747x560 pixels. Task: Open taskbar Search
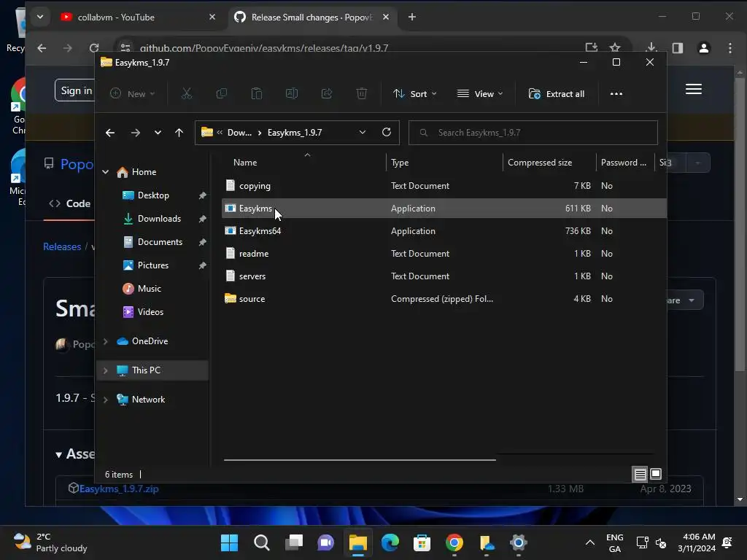coord(261,542)
